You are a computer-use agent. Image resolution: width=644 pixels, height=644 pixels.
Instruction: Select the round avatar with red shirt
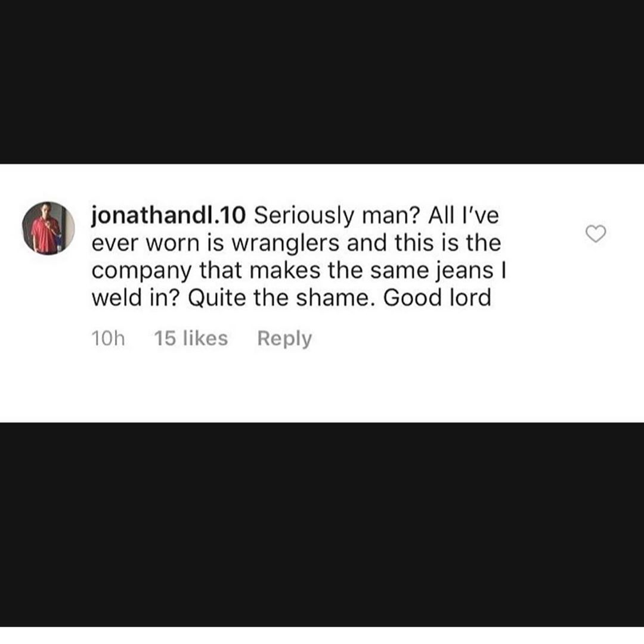click(48, 228)
